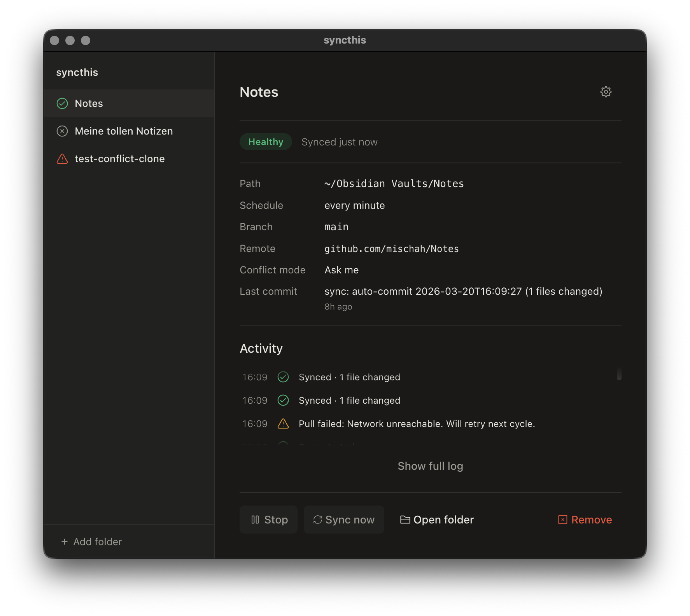The image size is (690, 616).
Task: Switch to the test-conflict-clone folder
Action: coord(119,159)
